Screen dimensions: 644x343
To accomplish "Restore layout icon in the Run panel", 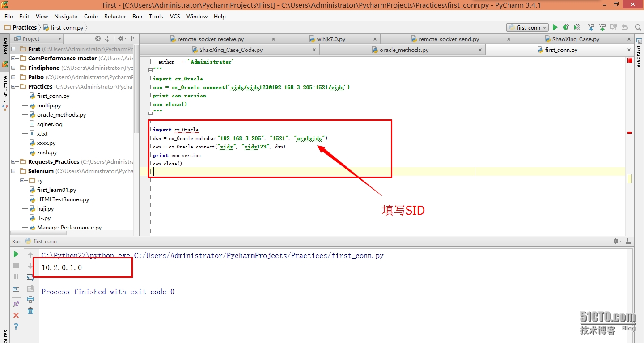I will (16, 290).
